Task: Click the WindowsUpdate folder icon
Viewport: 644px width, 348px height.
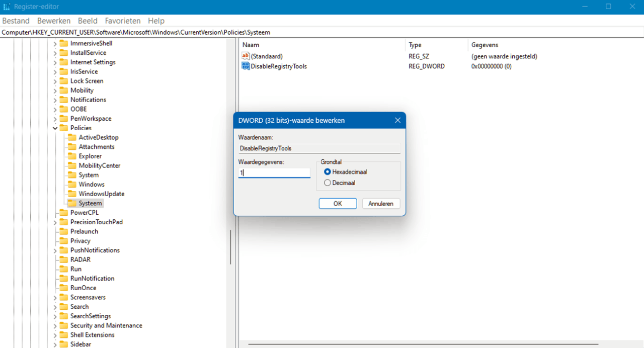Action: tap(73, 194)
